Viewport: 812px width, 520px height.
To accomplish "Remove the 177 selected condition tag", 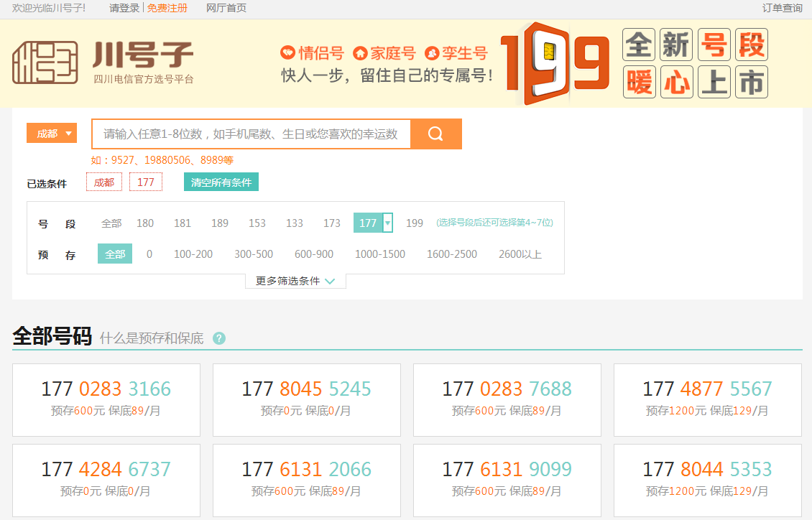I will [x=146, y=182].
